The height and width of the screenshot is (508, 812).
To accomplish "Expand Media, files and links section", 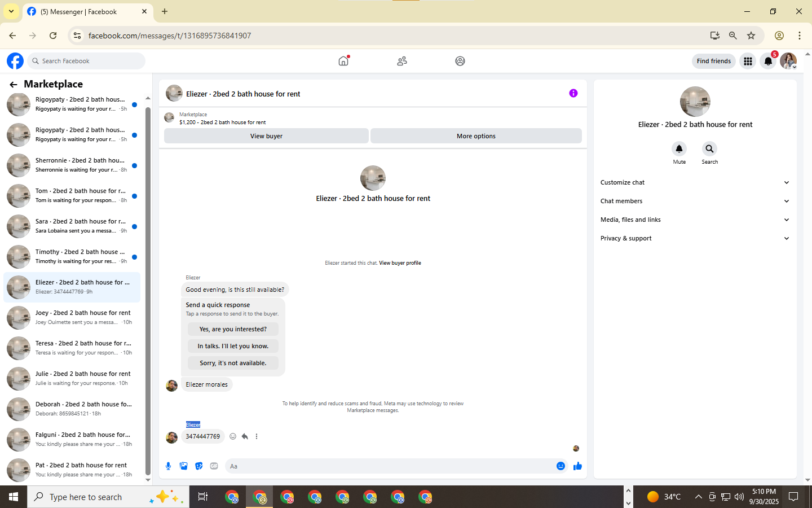I will point(695,220).
